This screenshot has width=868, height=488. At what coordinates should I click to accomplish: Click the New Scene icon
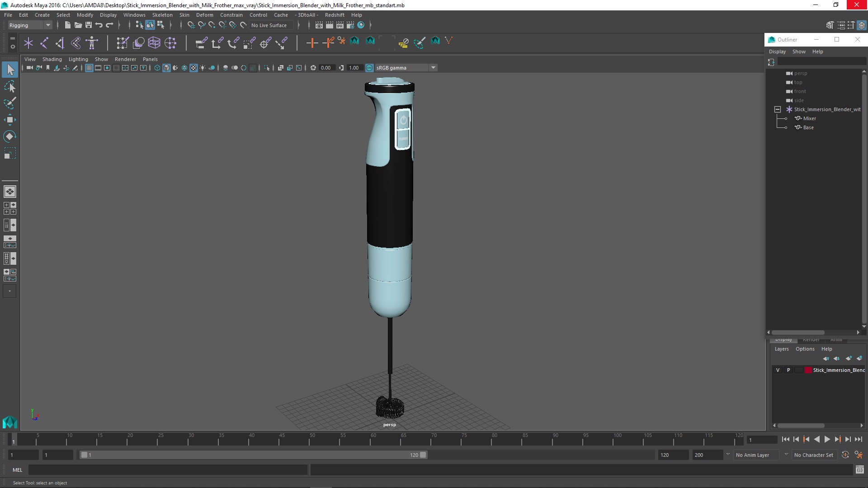[67, 25]
